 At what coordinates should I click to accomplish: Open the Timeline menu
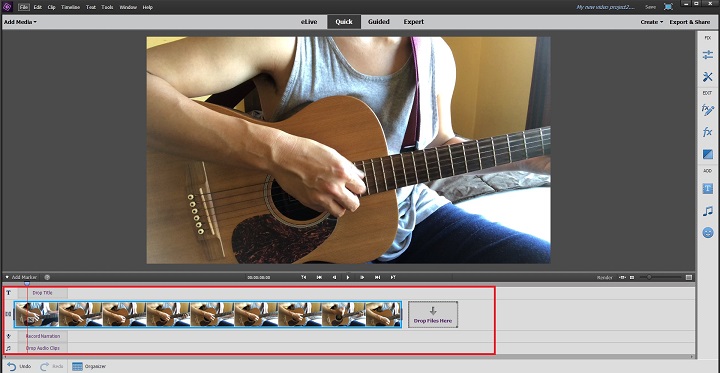[71, 7]
